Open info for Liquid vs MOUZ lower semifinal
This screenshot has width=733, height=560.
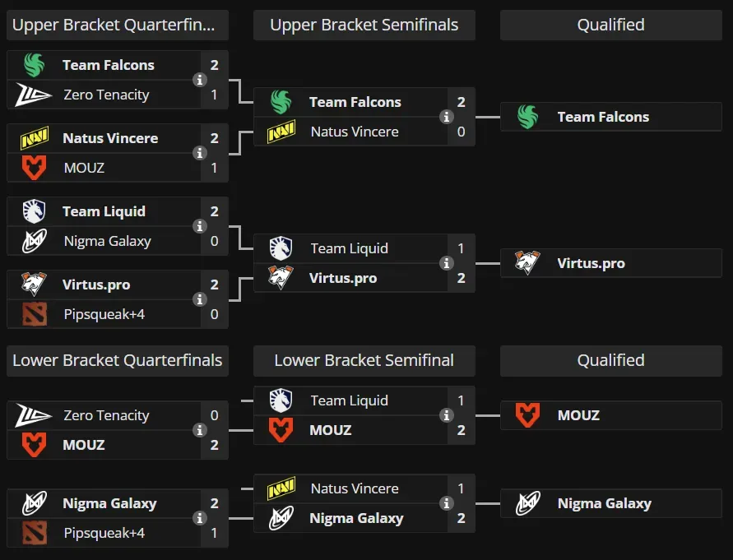click(446, 415)
